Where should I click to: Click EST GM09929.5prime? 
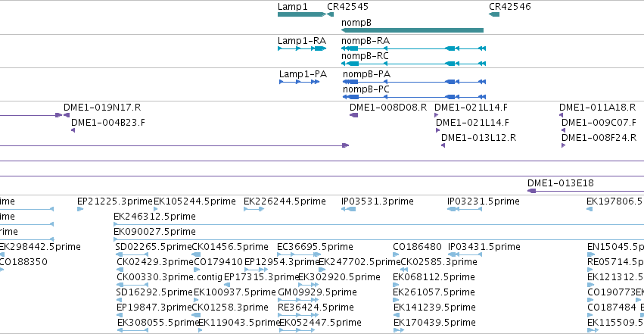tap(299, 301)
